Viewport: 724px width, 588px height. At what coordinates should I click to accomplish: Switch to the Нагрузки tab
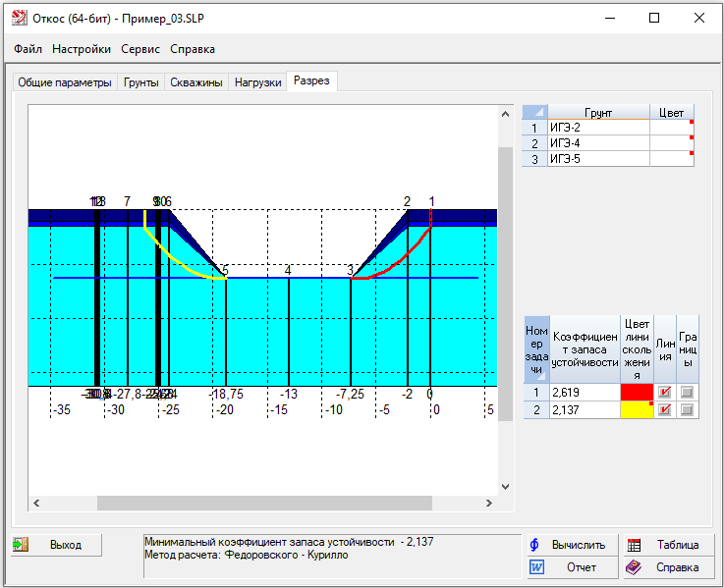257,82
